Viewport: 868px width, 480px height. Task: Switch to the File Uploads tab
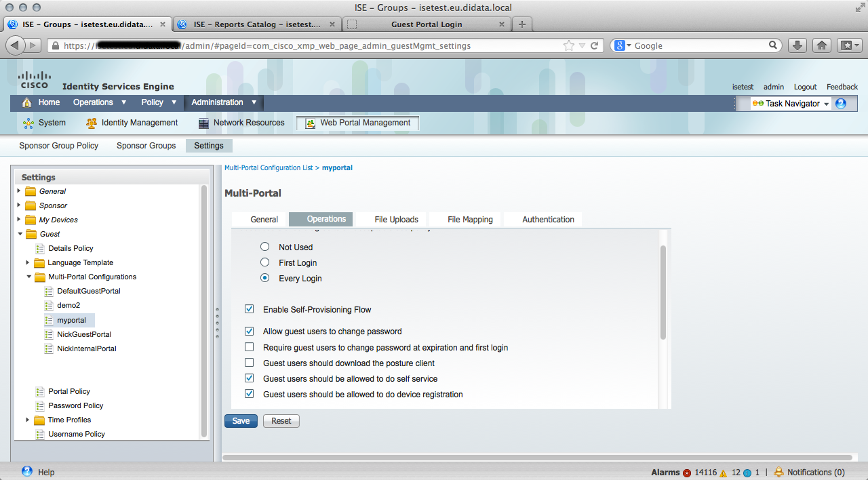(396, 220)
